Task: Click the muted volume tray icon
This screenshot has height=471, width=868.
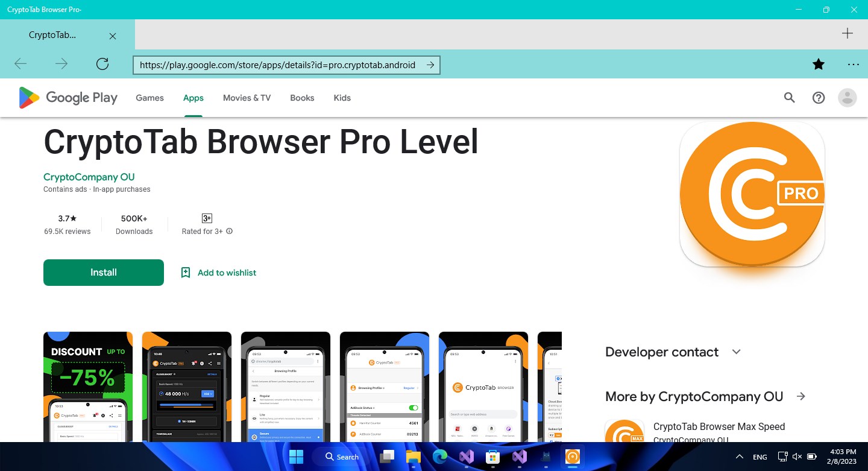Action: pos(797,457)
